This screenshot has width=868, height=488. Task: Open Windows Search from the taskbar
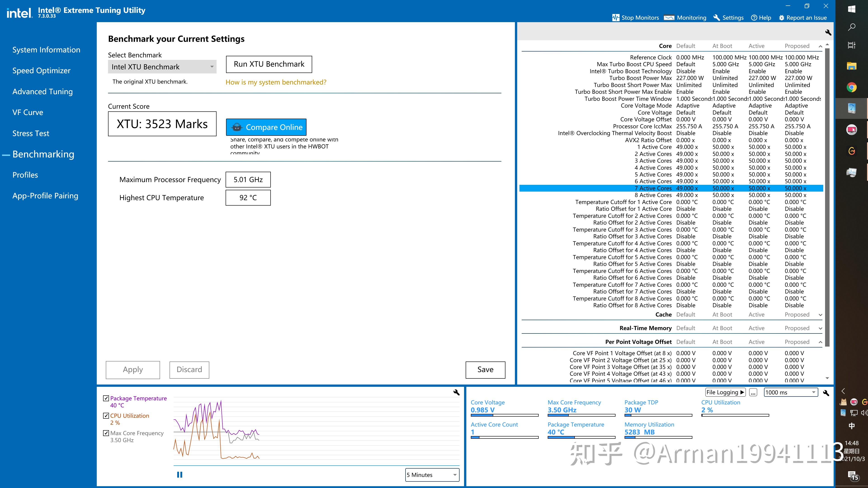(851, 27)
